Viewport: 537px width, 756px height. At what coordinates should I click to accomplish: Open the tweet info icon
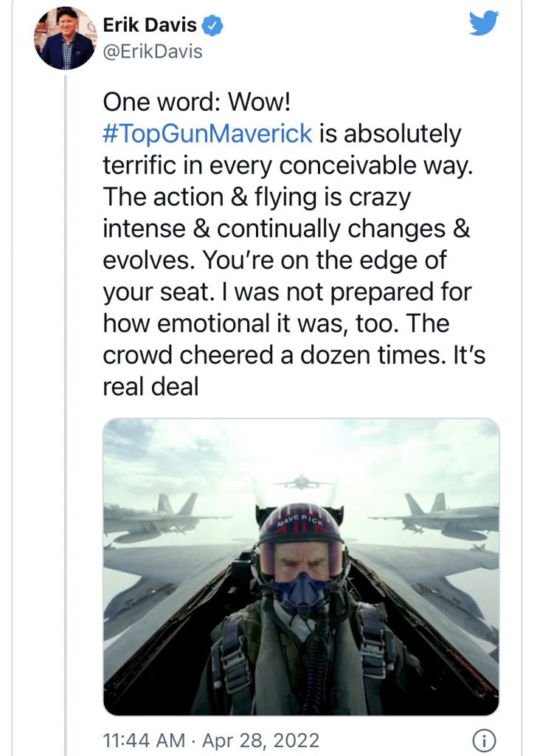483,740
